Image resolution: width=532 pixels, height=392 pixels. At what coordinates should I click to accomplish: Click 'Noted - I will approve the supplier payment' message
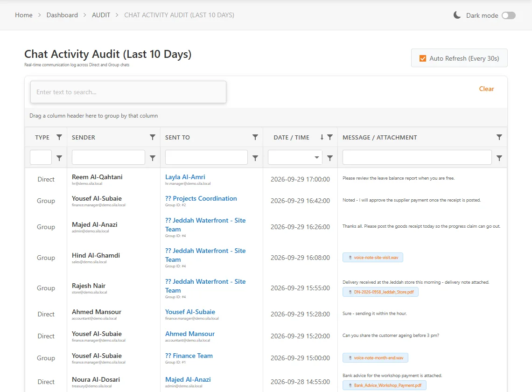412,200
